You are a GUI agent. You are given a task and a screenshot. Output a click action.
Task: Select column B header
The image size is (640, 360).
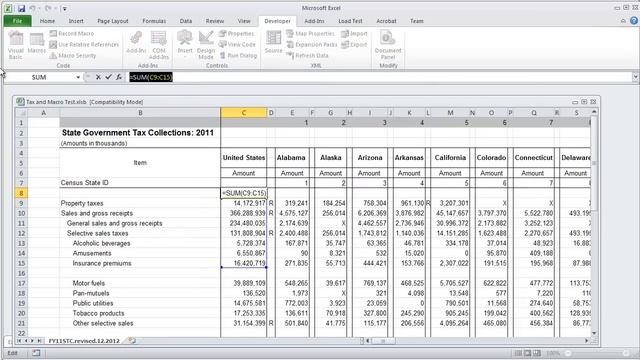click(x=140, y=113)
